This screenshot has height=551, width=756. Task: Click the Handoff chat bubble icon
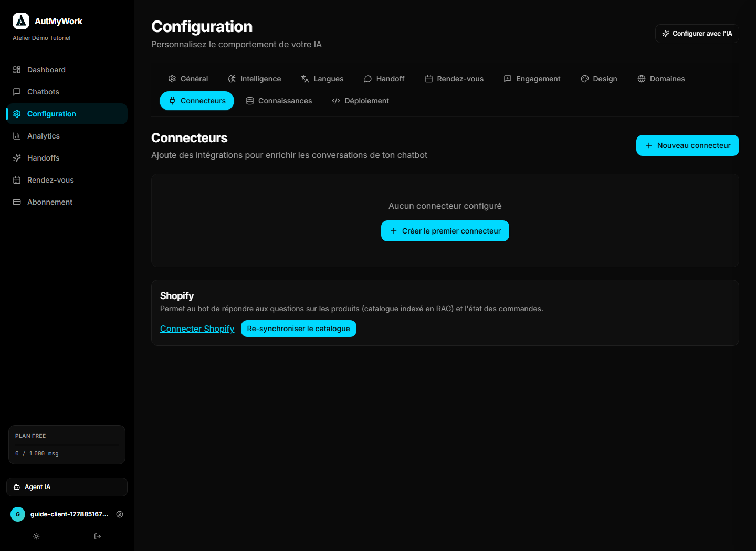pos(368,79)
